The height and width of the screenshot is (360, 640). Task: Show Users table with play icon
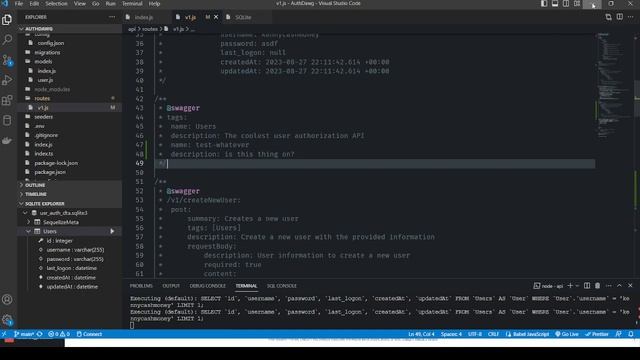pyautogui.click(x=112, y=231)
